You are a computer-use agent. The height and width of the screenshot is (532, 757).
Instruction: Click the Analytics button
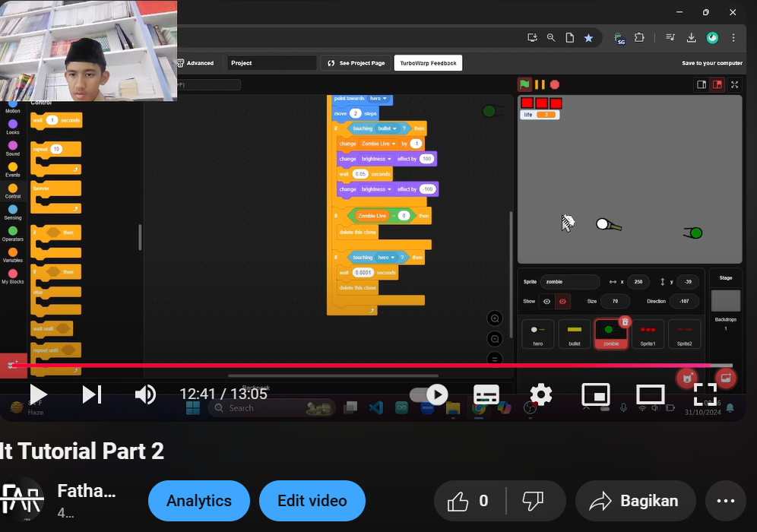coord(199,501)
